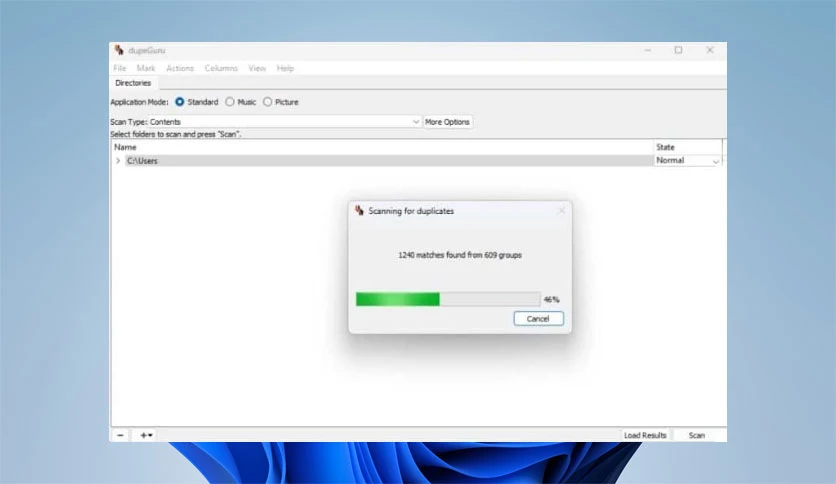The height and width of the screenshot is (484, 836).
Task: Click the icon in Scanning for duplicates dialog title
Action: [x=359, y=211]
